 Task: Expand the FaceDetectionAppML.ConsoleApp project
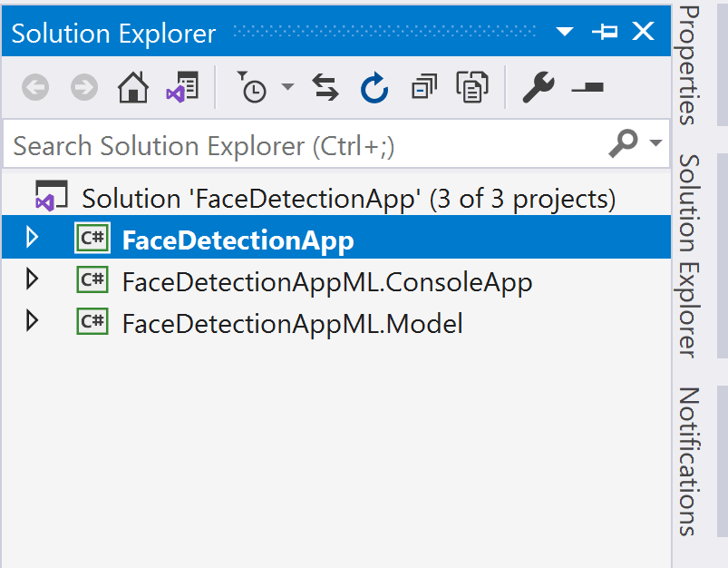pyautogui.click(x=33, y=279)
